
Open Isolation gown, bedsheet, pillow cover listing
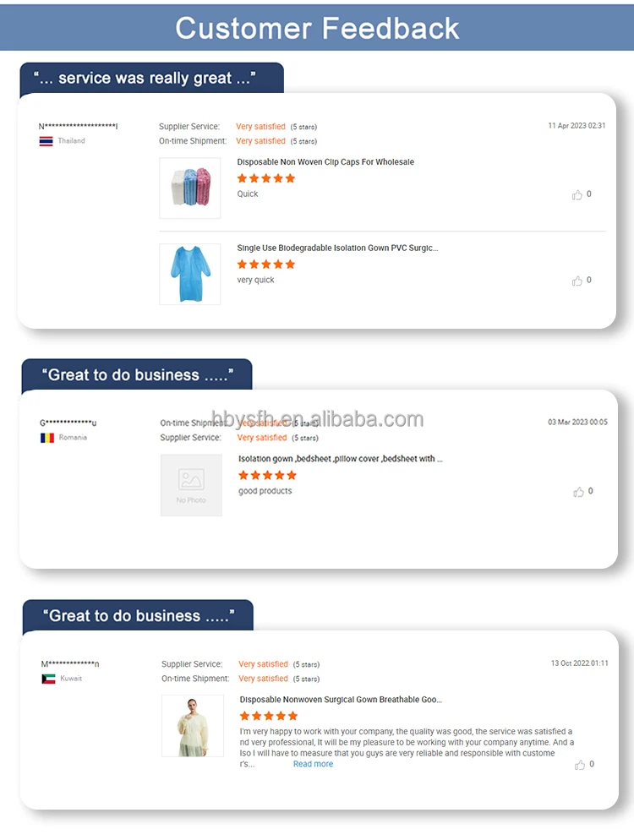(x=341, y=459)
